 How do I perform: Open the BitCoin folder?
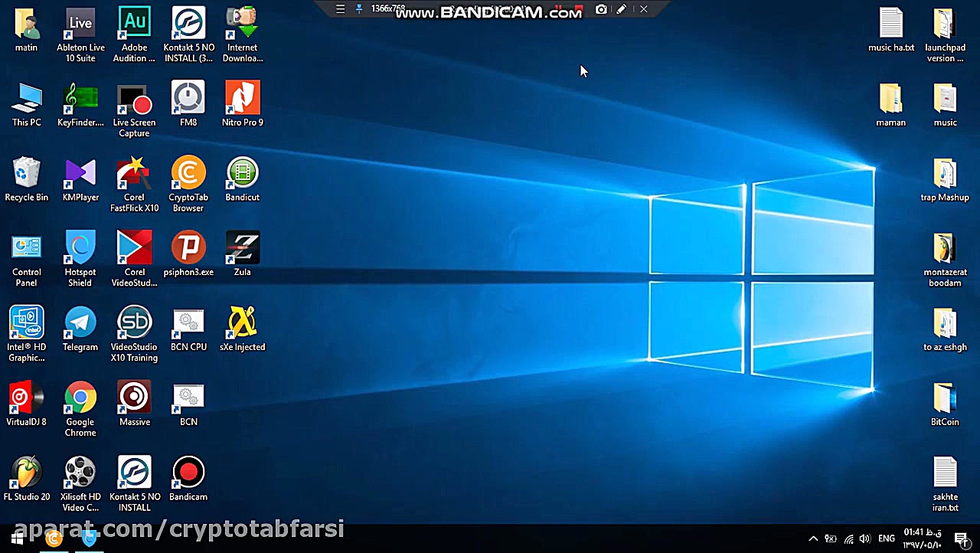pos(945,404)
